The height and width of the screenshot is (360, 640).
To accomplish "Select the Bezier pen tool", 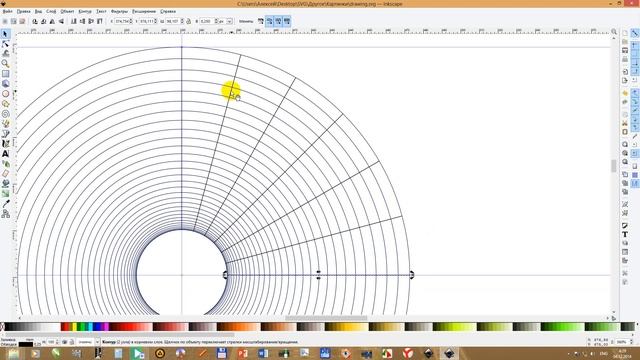I will point(5,134).
